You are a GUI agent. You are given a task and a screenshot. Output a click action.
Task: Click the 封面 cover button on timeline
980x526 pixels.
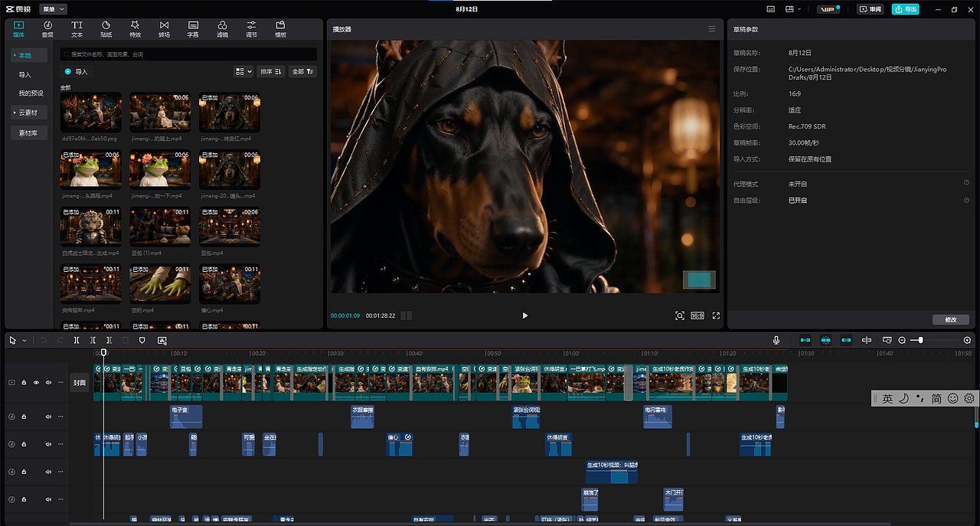tap(80, 382)
